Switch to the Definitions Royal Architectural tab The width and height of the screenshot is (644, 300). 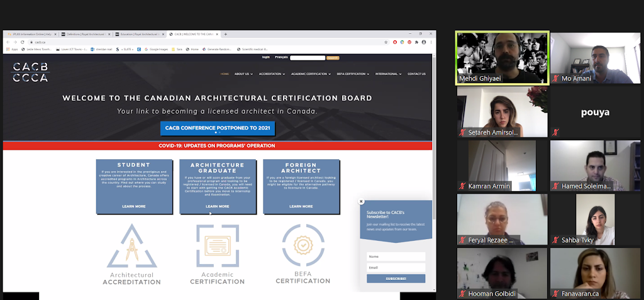click(85, 34)
